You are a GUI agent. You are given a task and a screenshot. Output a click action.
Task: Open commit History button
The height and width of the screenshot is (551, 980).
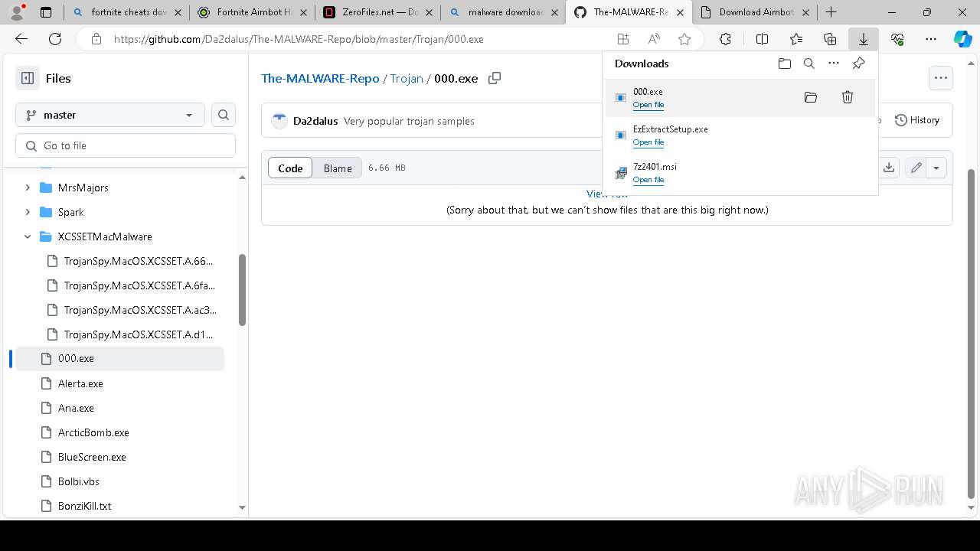pyautogui.click(x=917, y=120)
